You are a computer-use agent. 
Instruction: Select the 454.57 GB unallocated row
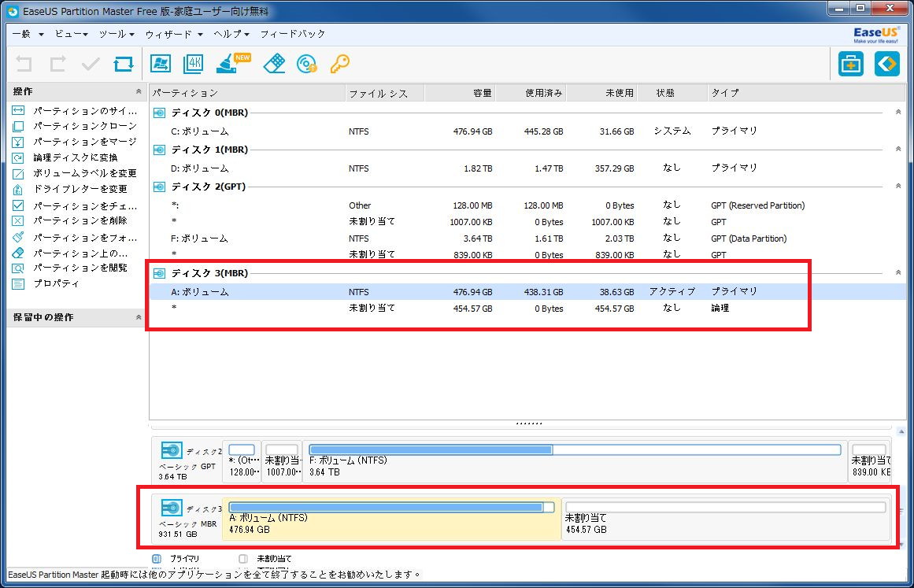[x=527, y=309]
